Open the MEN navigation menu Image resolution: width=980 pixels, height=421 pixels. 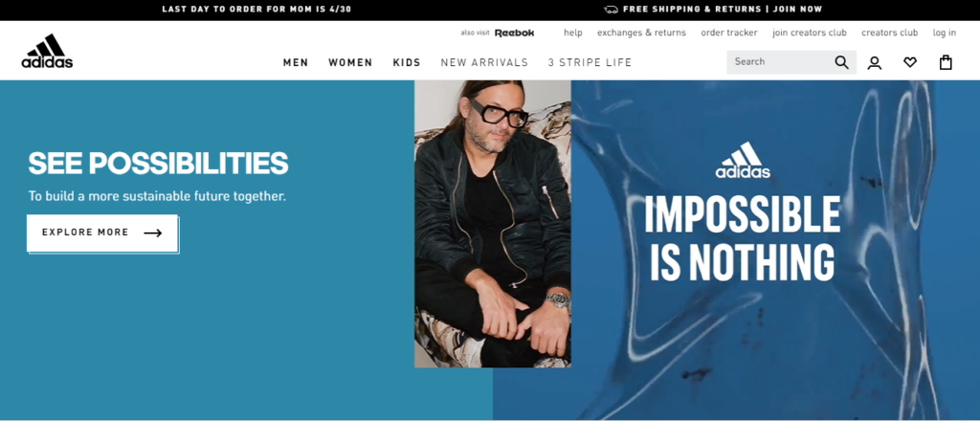(296, 62)
